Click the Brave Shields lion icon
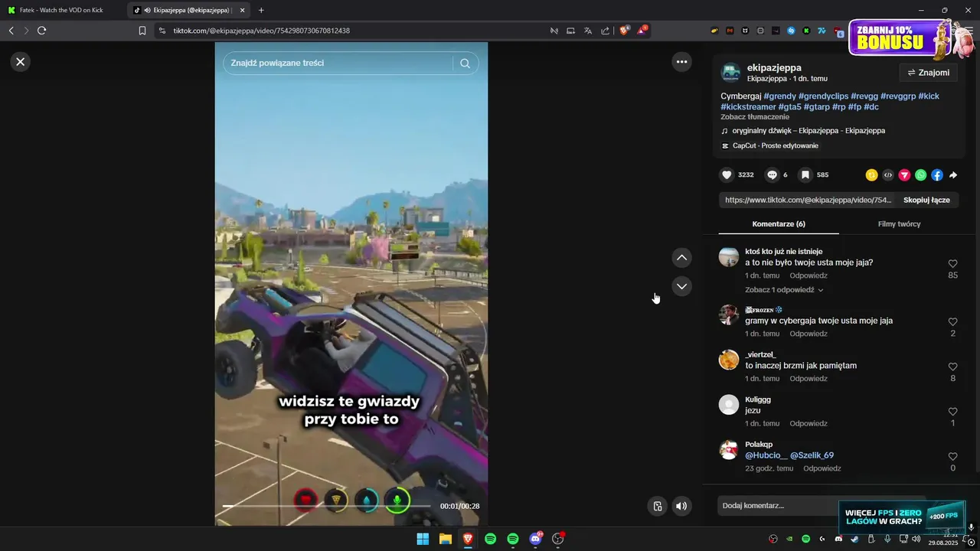Screen dimensions: 980x551 625,31
